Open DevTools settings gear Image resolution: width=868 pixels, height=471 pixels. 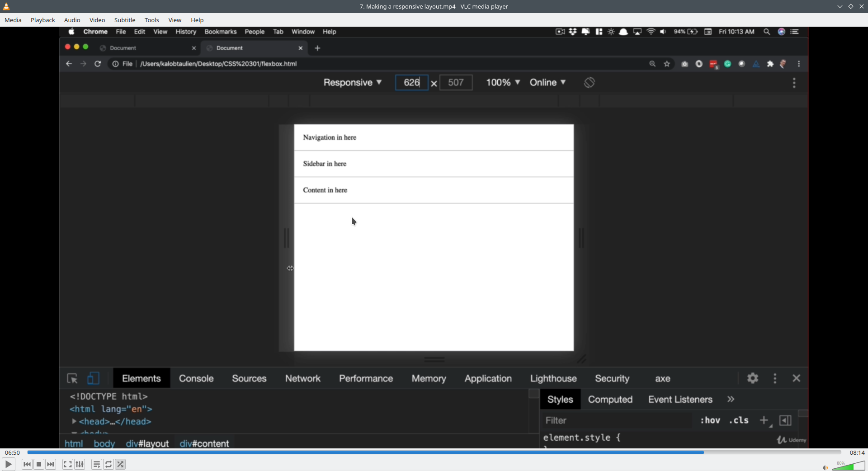coord(753,378)
